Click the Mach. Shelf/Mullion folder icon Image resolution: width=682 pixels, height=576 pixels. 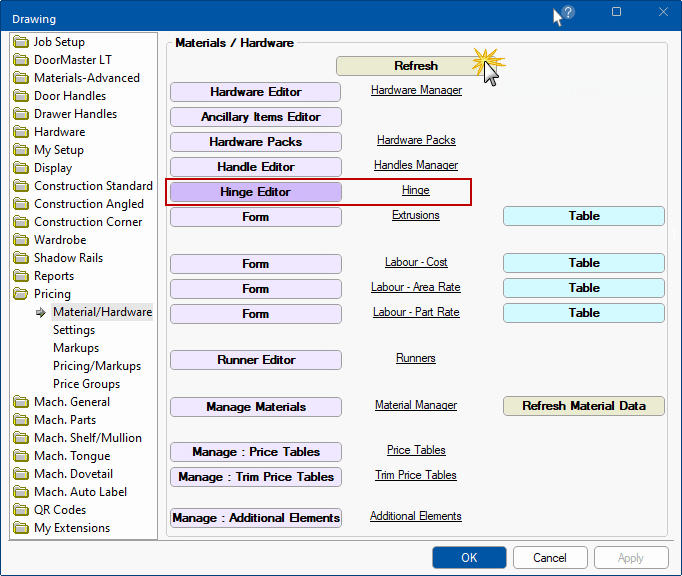tap(20, 438)
